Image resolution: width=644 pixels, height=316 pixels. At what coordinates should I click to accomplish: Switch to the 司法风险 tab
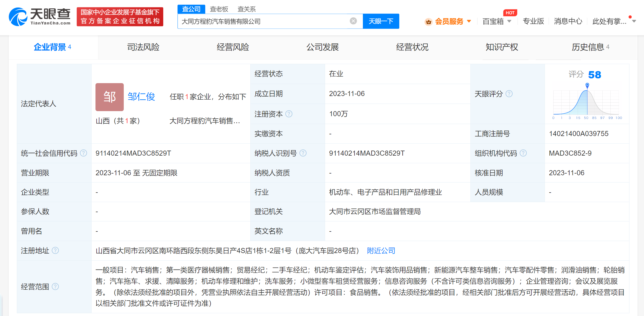point(143,47)
